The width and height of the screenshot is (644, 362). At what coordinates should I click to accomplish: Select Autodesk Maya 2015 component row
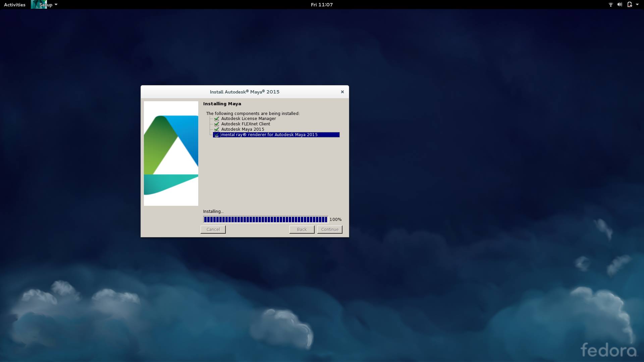tap(243, 129)
